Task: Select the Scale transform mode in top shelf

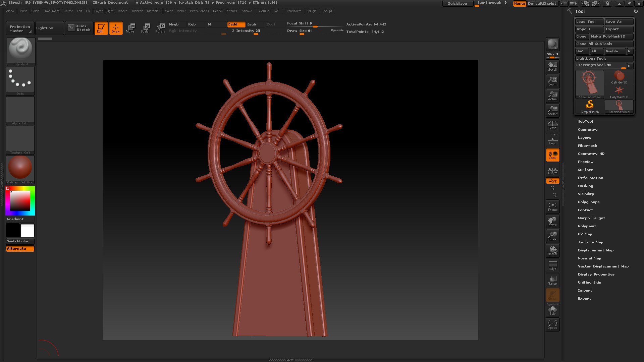Action: coord(145,28)
